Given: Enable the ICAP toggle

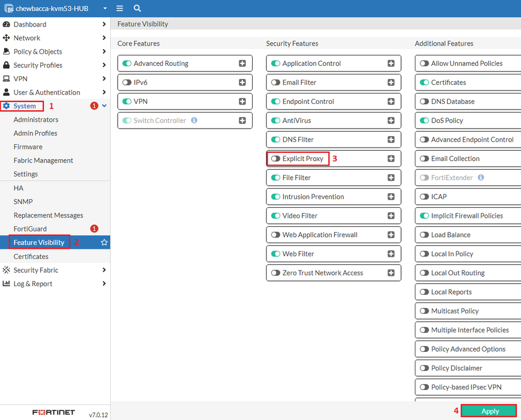Looking at the screenshot, I should 424,197.
